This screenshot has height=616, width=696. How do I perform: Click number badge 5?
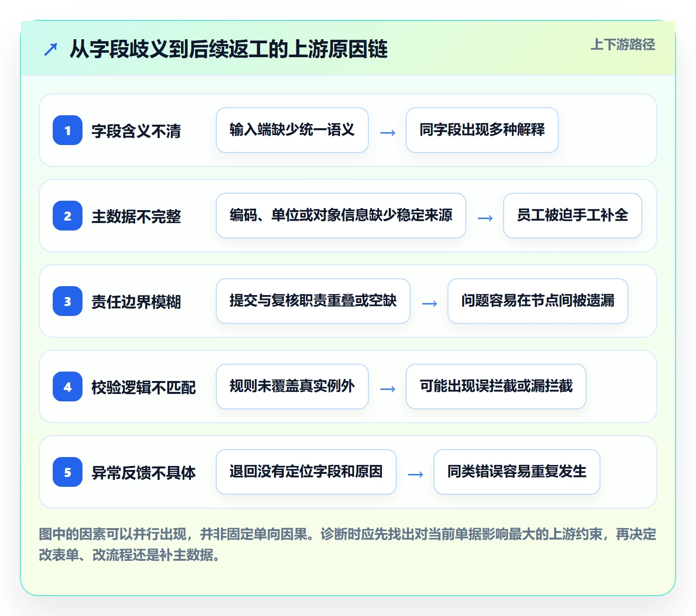(68, 472)
